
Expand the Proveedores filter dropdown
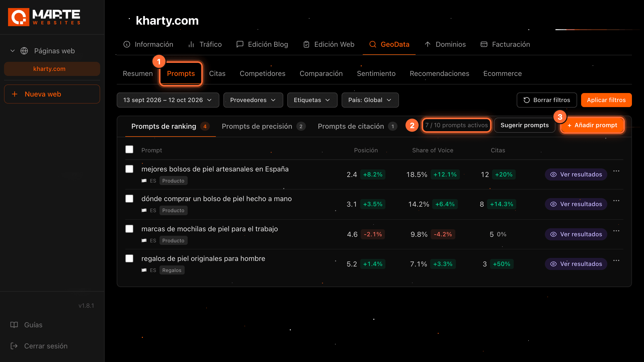coord(253,100)
